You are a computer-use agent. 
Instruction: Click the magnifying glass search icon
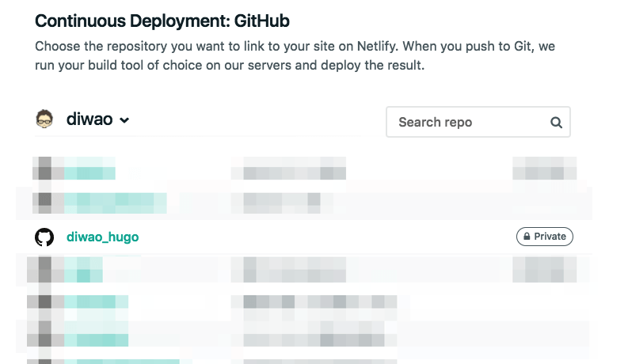click(x=556, y=123)
